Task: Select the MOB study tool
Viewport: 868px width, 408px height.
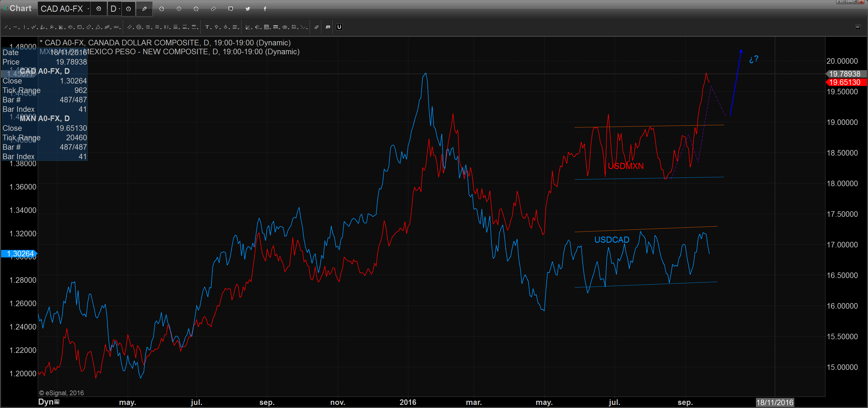Action: click(x=276, y=27)
